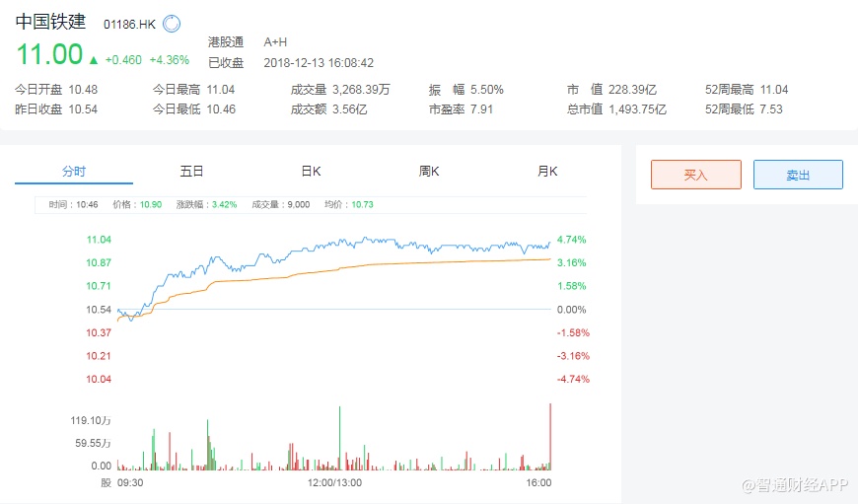Click the 09:30 time axis label

(x=130, y=483)
